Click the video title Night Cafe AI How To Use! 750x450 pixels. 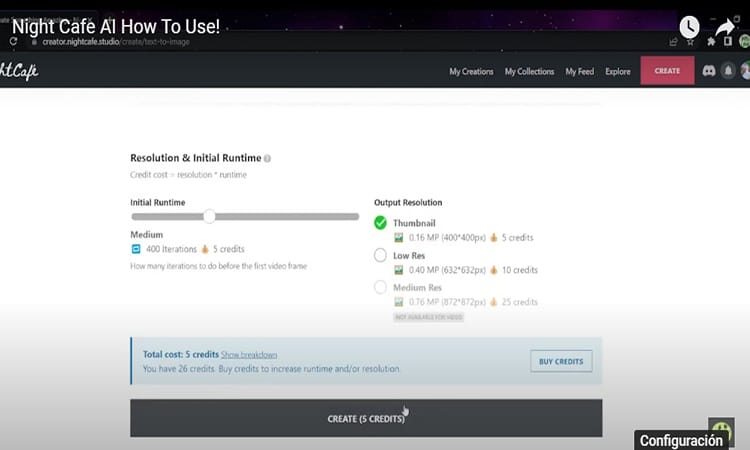116,26
